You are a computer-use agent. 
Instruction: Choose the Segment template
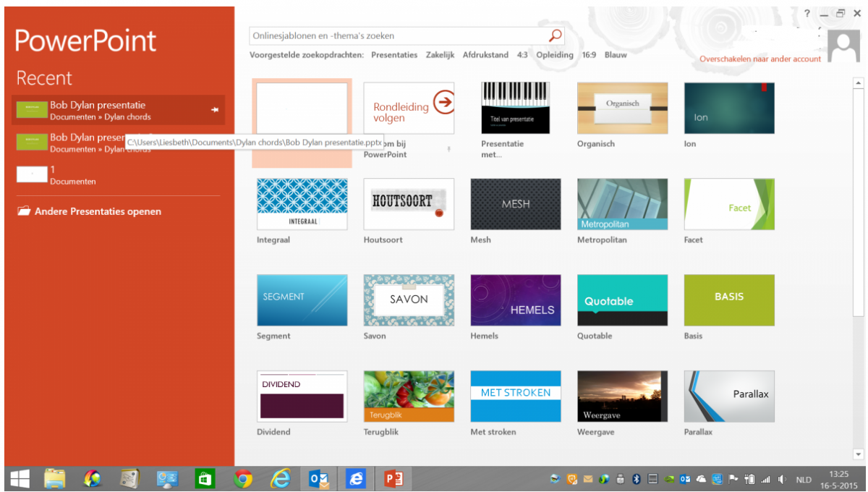coord(302,300)
